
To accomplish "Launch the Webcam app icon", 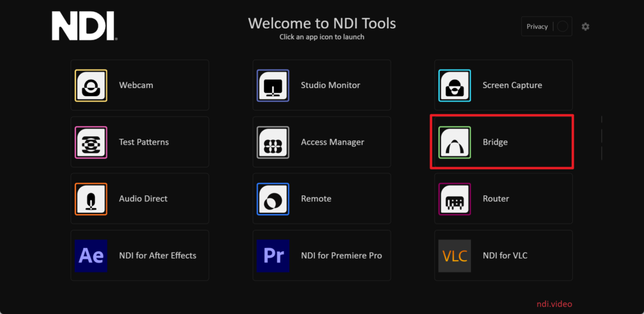I will coord(91,85).
